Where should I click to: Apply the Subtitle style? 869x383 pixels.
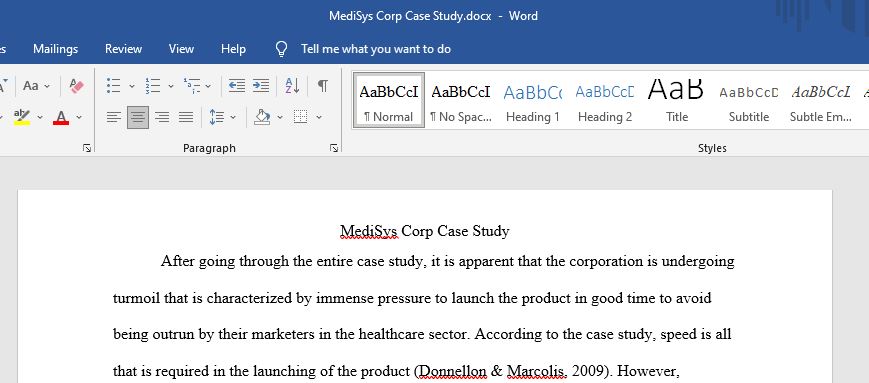[x=749, y=100]
